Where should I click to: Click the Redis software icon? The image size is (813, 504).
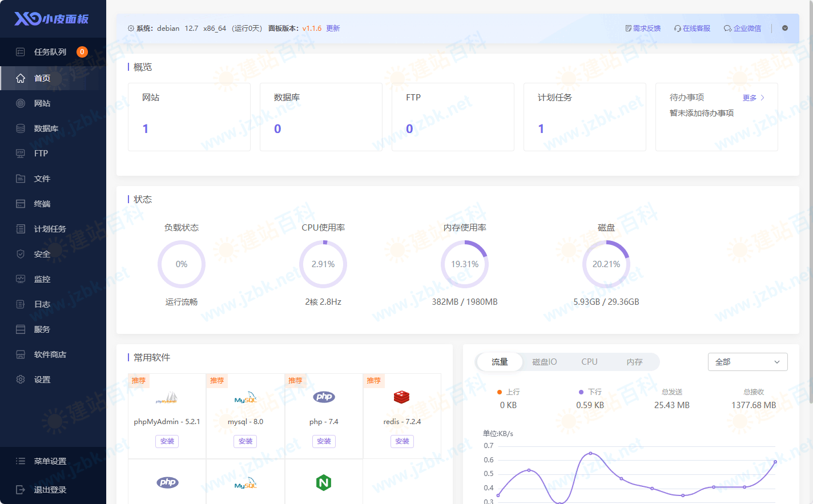point(401,397)
